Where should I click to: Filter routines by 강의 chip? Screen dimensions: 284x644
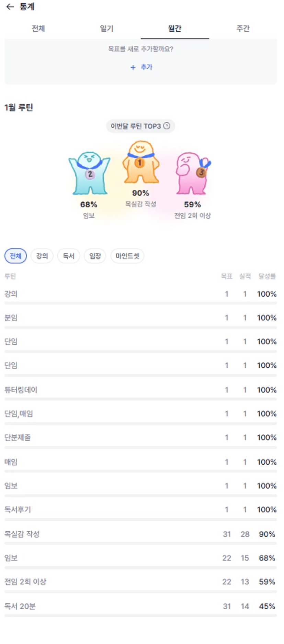point(42,256)
